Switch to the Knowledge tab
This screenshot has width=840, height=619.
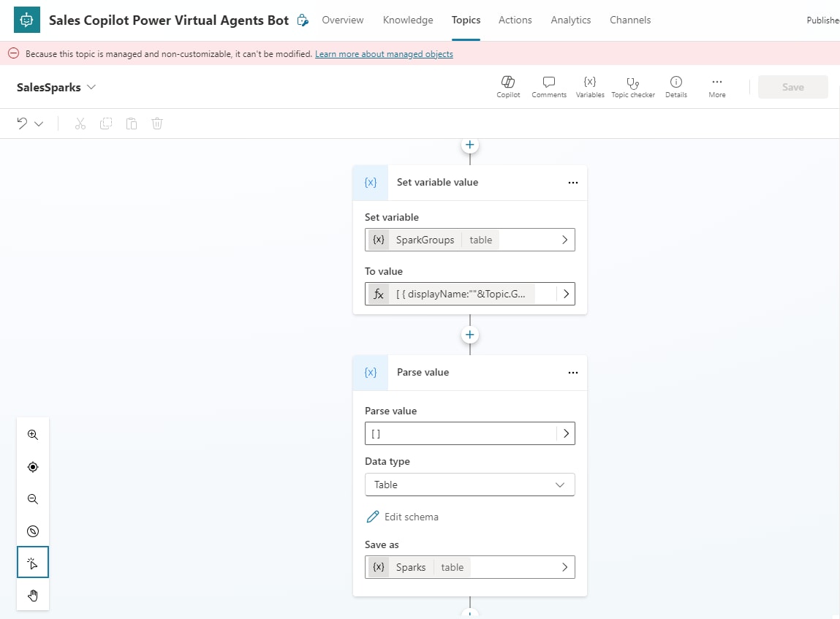(x=407, y=20)
